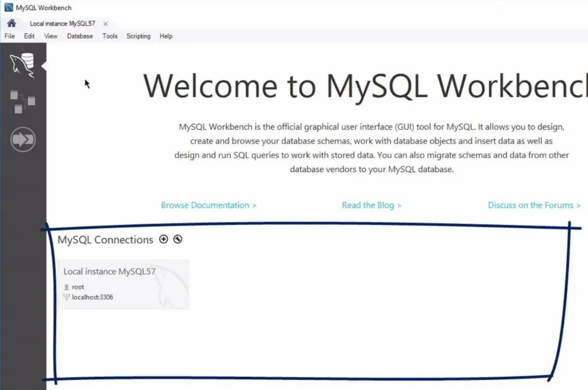Open manage connections wrench icon
Screen dimensions: 588x390
point(177,239)
